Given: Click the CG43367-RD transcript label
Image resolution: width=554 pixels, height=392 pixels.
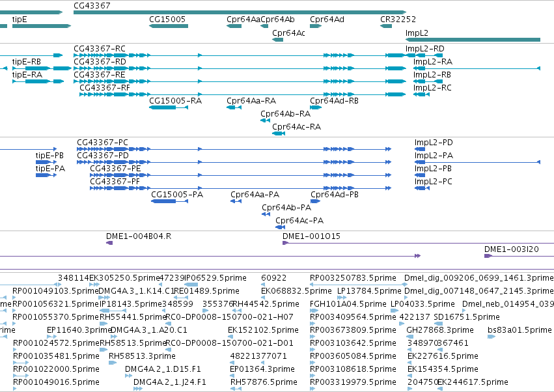Looking at the screenshot, I should (100, 61).
